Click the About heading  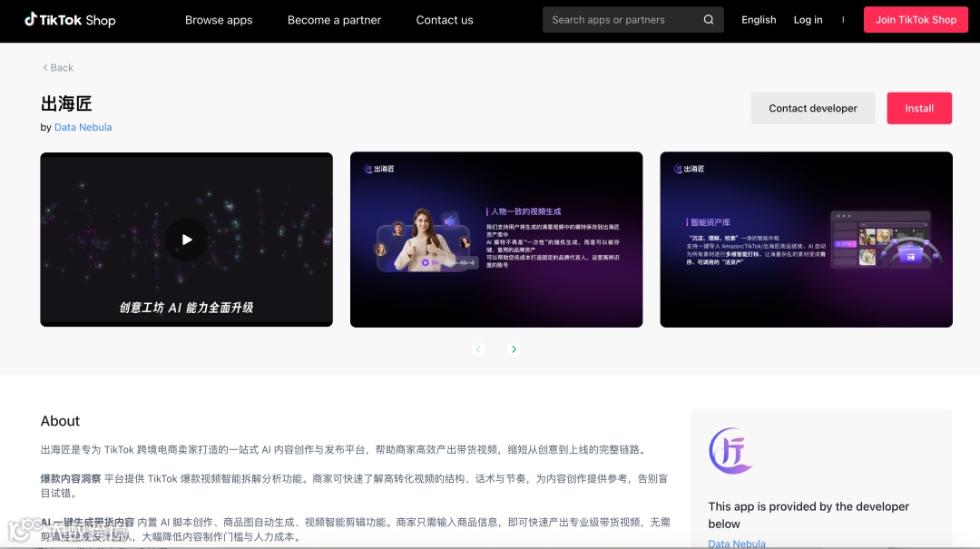click(60, 421)
